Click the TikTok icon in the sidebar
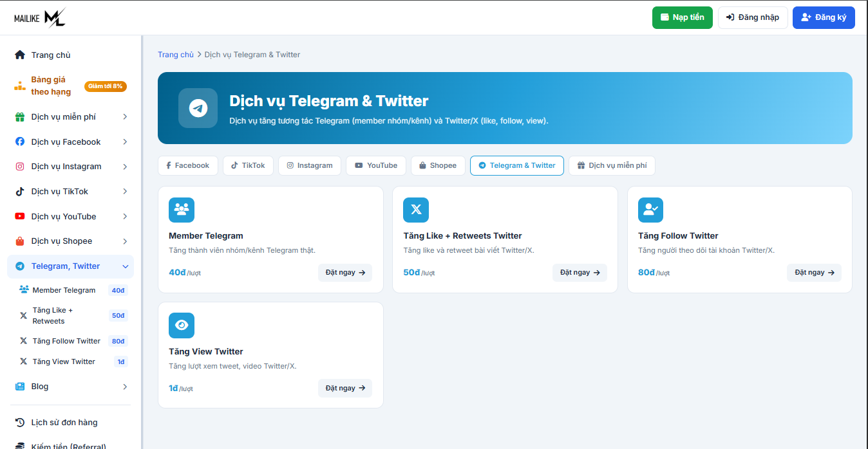Viewport: 868px width, 449px height. (x=20, y=192)
